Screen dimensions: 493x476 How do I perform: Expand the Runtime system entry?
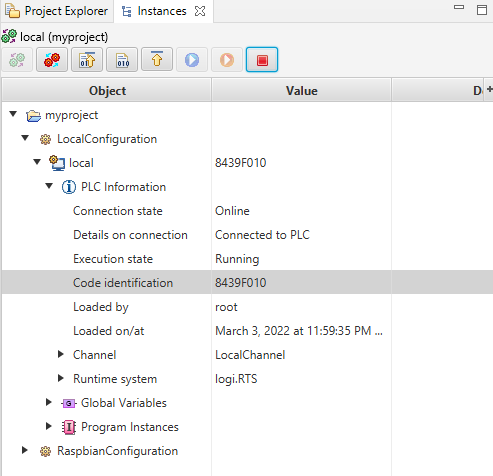(x=61, y=378)
